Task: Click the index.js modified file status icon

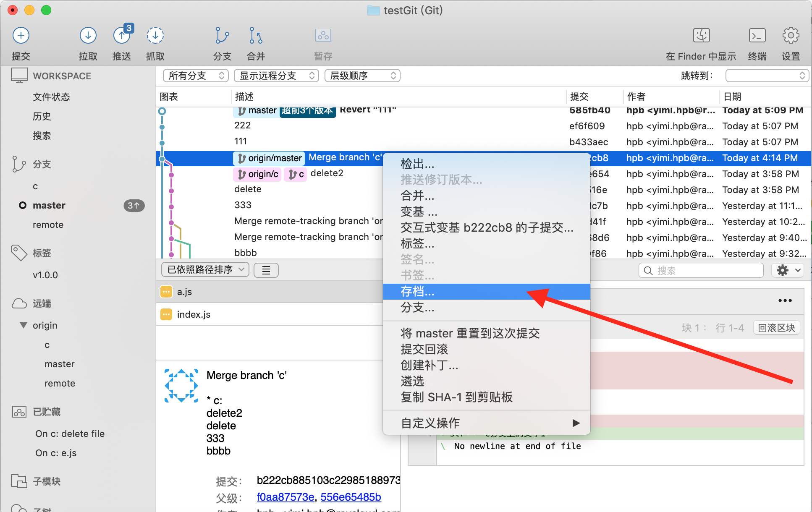Action: point(166,314)
